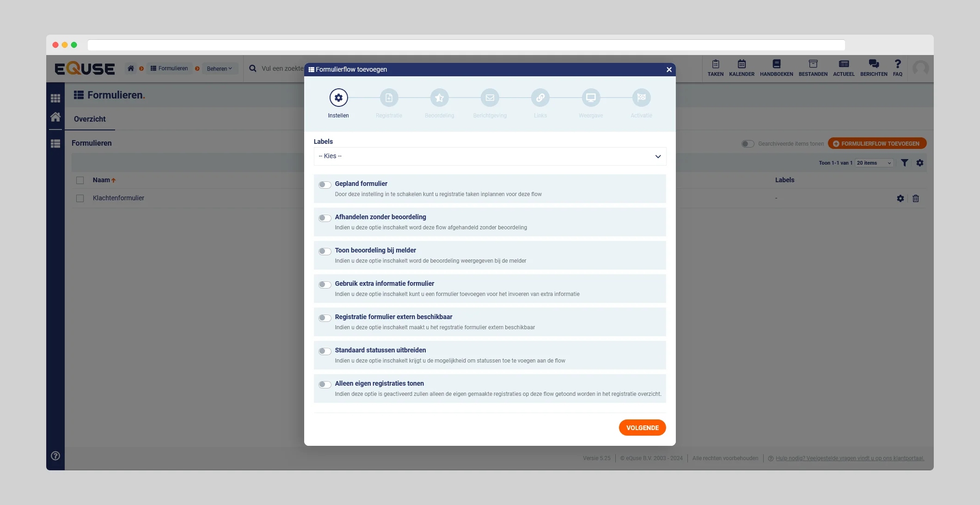
Task: Go to the Links chain step icon
Action: pyautogui.click(x=540, y=98)
